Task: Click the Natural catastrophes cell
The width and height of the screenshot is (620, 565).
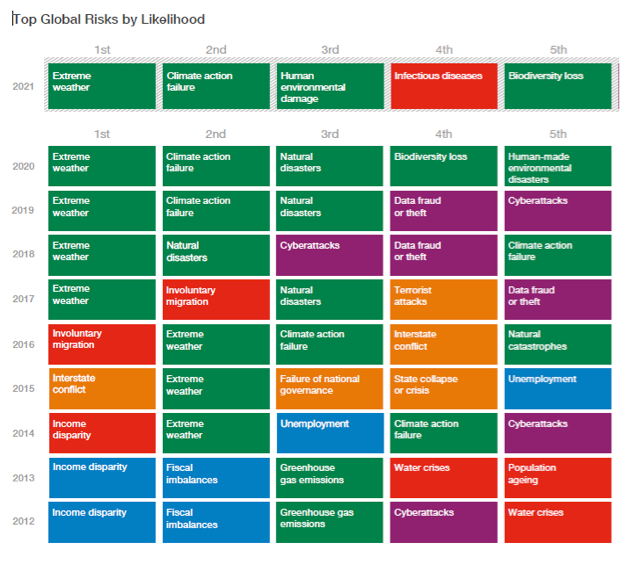Action: click(x=557, y=344)
